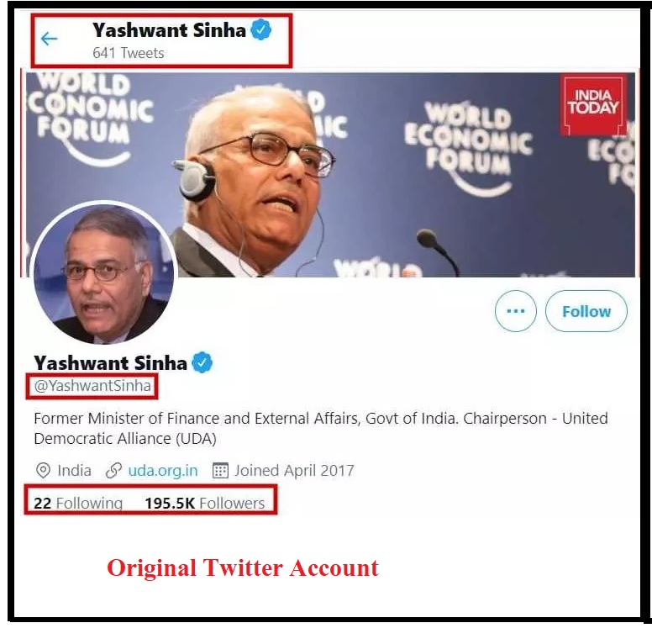The image size is (652, 644).
Task: View the 195.5K Followers list
Action: [x=204, y=504]
